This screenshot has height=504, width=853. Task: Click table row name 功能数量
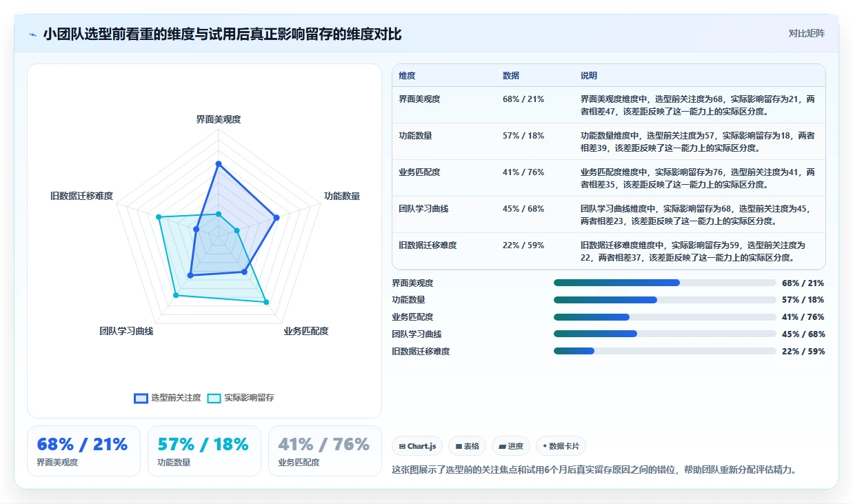coord(415,136)
